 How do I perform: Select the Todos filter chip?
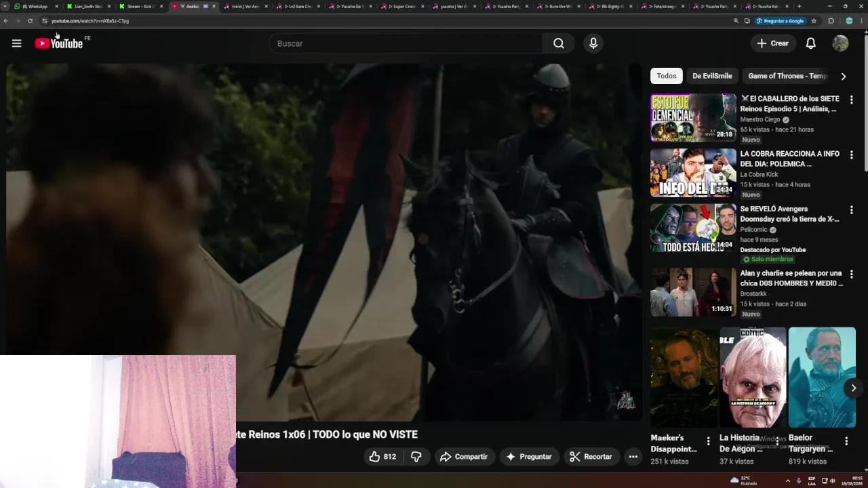pyautogui.click(x=666, y=76)
